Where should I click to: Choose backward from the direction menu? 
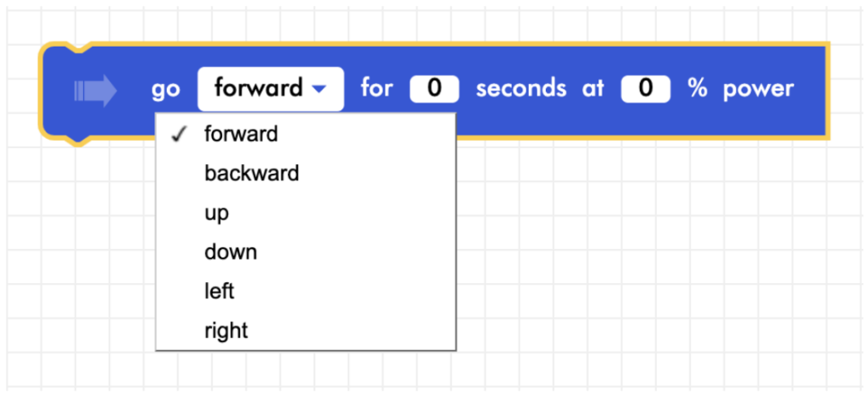coord(251,174)
